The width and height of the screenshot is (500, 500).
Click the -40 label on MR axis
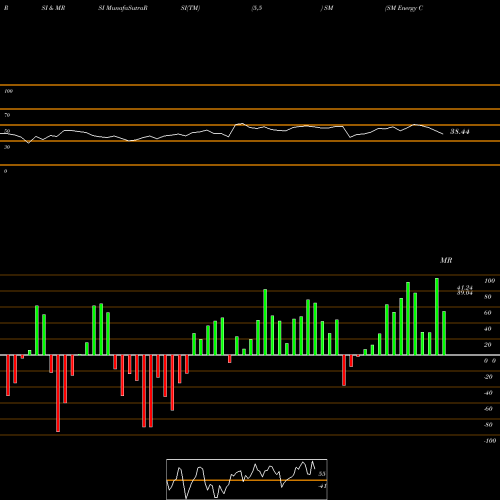point(488,393)
